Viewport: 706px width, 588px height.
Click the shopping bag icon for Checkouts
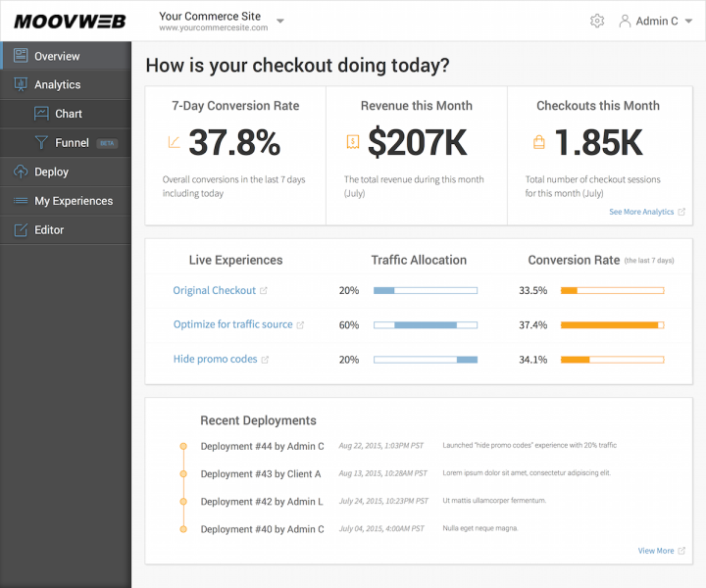click(x=538, y=143)
